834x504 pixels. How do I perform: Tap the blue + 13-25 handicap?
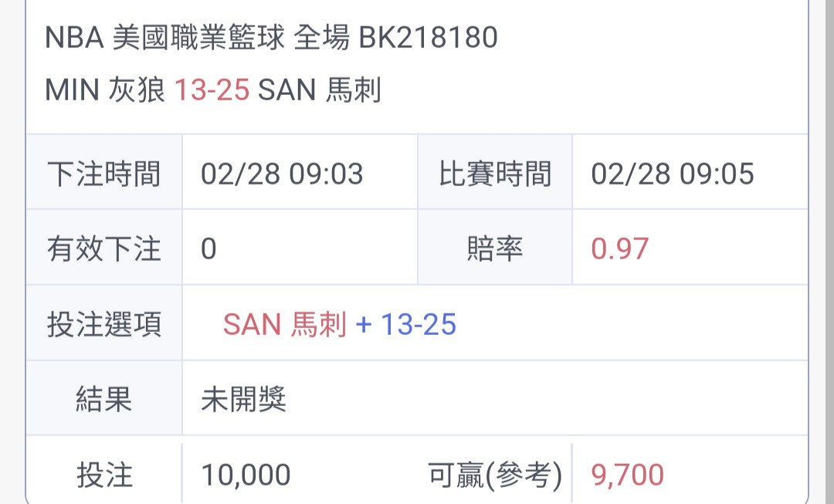tap(406, 324)
